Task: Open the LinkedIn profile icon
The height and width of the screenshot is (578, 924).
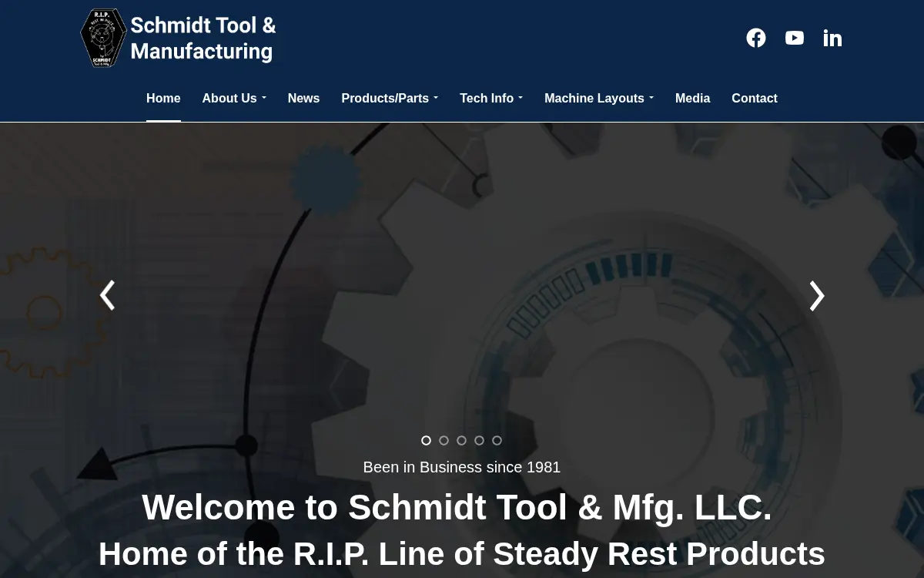Action: tap(832, 38)
